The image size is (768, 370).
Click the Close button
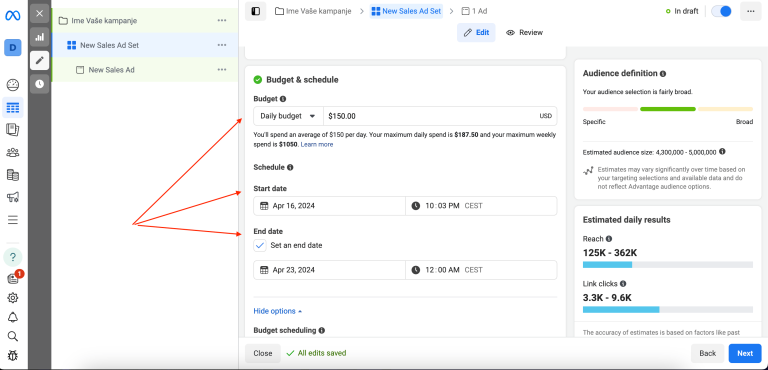pos(263,353)
